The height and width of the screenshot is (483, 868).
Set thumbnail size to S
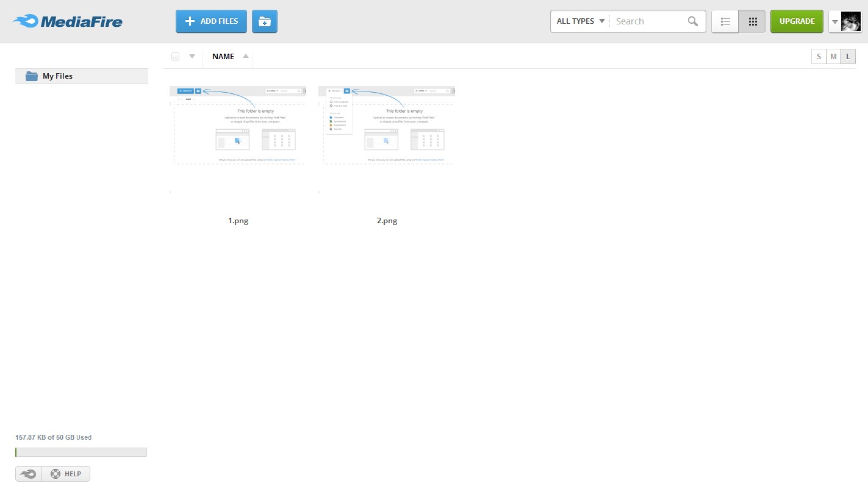pyautogui.click(x=819, y=57)
